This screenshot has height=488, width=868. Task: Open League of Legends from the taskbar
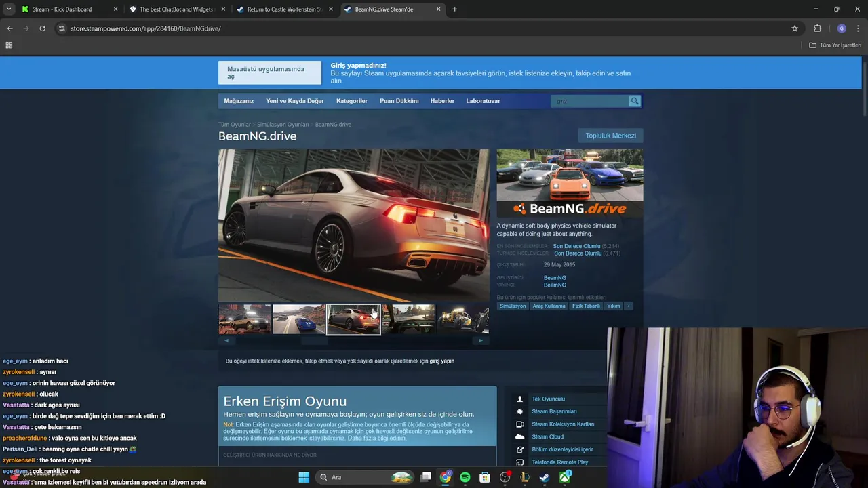coord(525,477)
